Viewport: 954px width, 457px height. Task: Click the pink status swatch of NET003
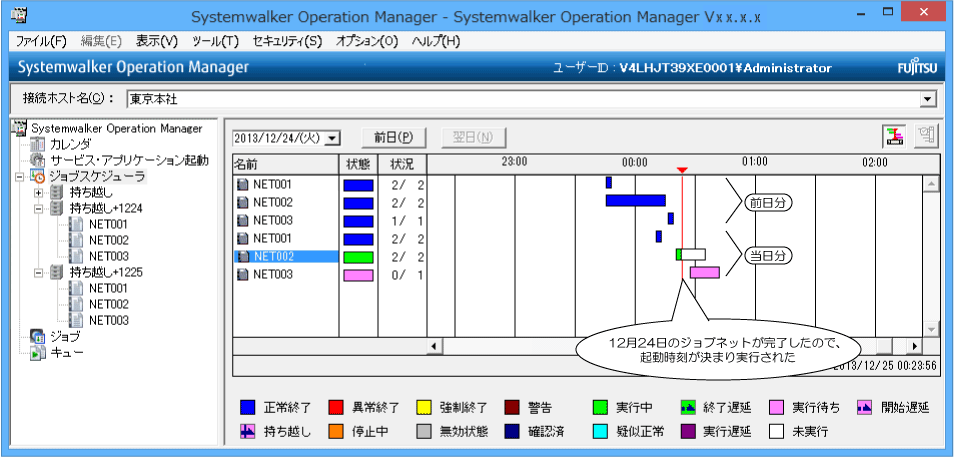click(358, 275)
